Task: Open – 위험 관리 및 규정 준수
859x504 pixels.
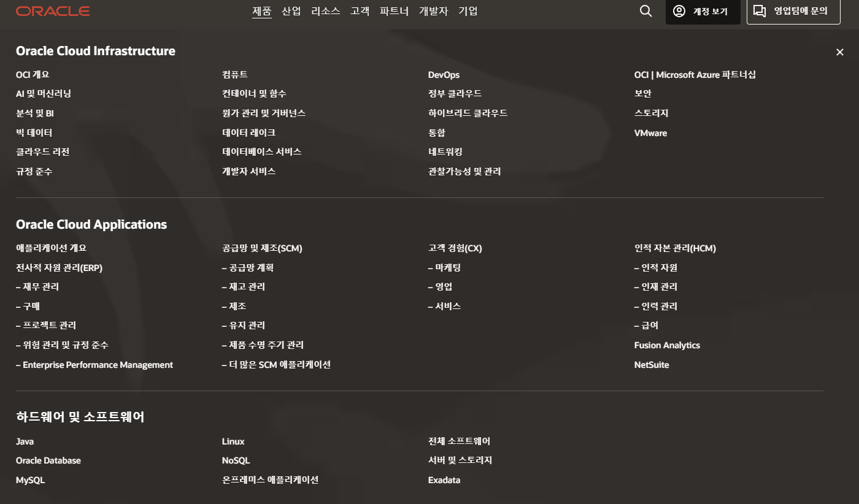Action: pyautogui.click(x=63, y=345)
